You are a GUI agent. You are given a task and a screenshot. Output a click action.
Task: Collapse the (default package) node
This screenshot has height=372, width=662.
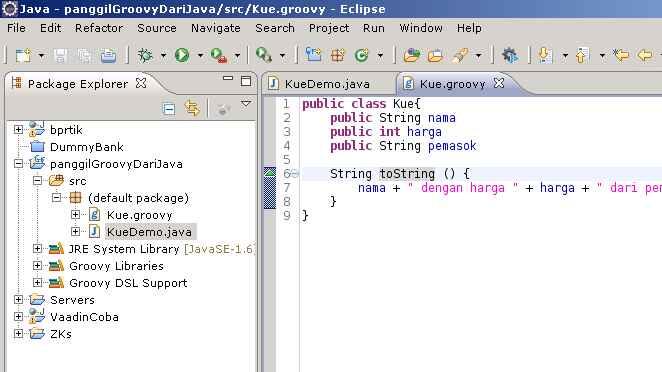click(x=56, y=198)
